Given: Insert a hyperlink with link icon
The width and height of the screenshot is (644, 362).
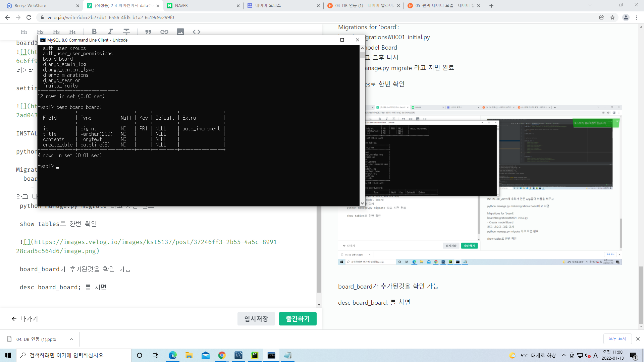Looking at the screenshot, I should [x=164, y=32].
